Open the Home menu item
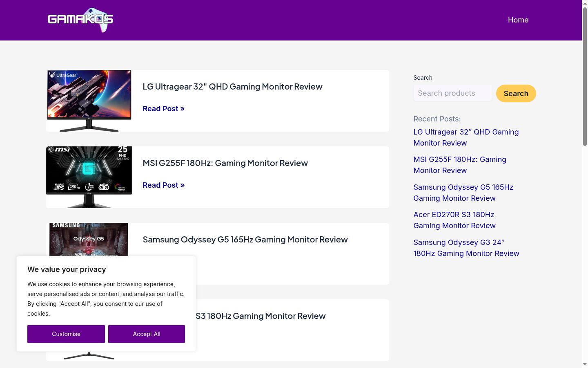Image resolution: width=588 pixels, height=368 pixels. point(518,20)
